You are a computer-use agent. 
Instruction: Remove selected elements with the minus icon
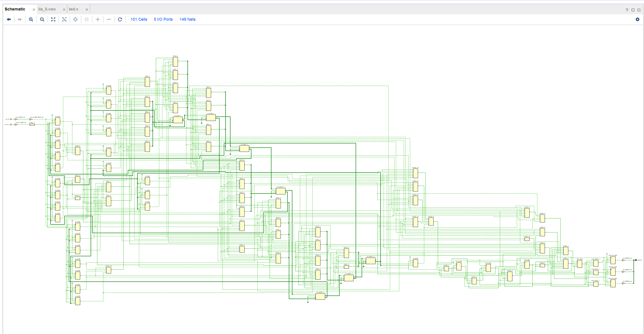pos(109,19)
